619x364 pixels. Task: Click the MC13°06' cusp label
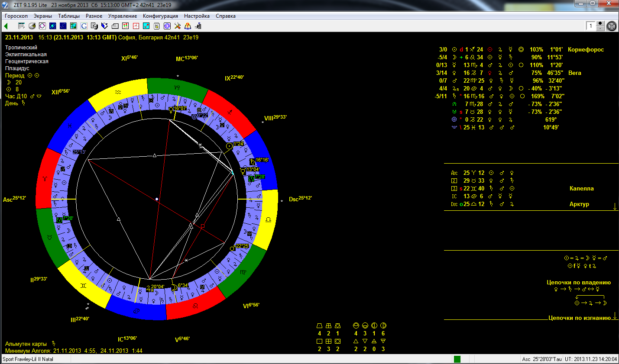coord(187,58)
